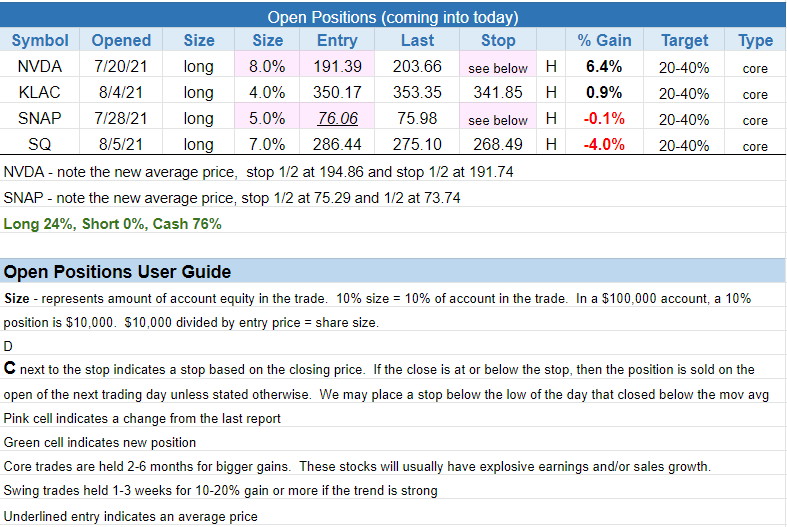The width and height of the screenshot is (787, 527).
Task: Click the 'Open Positions (coming into today)' title
Action: [x=392, y=17]
